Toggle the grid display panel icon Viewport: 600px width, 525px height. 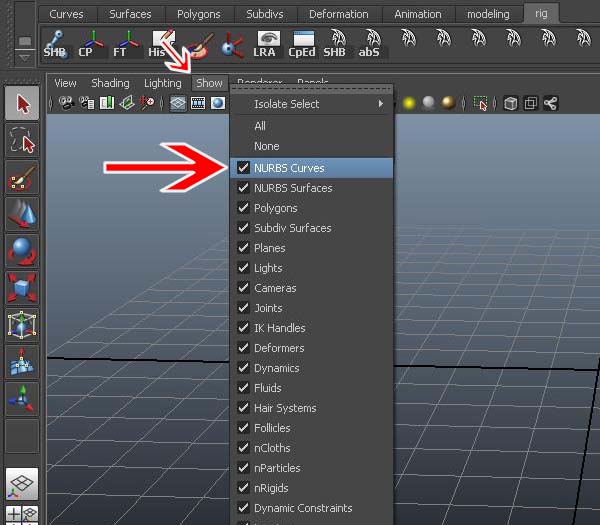coord(178,103)
